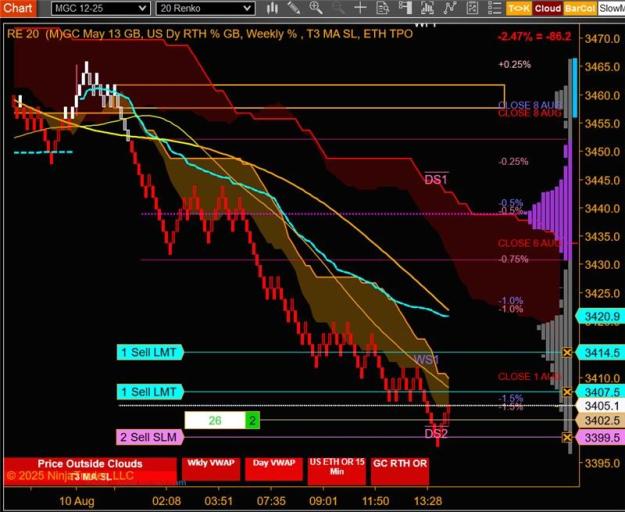The height and width of the screenshot is (512, 625).
Task: Click the Wkly VWAP button
Action: coord(211,469)
